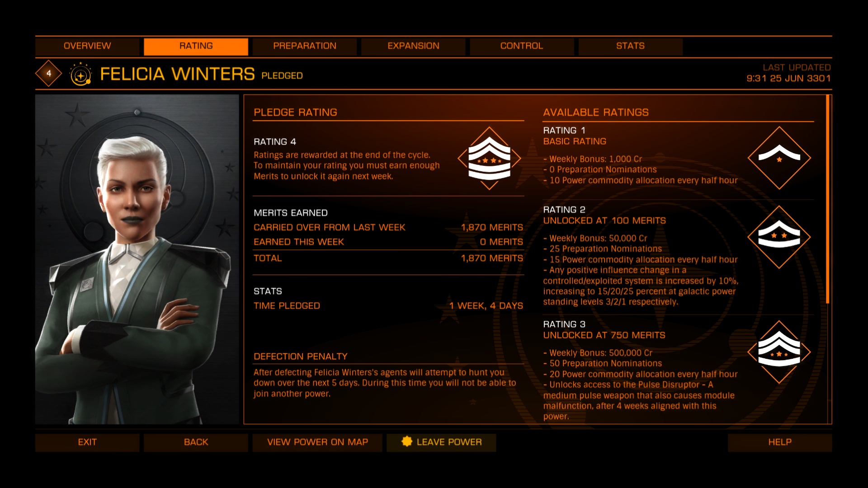The width and height of the screenshot is (868, 488).
Task: Open the Help button
Action: click(x=780, y=442)
